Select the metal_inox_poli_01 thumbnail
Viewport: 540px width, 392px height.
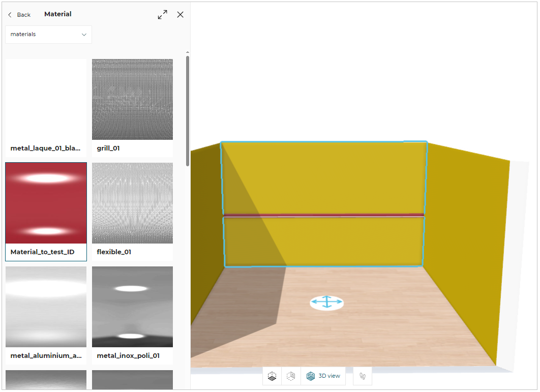[132, 307]
